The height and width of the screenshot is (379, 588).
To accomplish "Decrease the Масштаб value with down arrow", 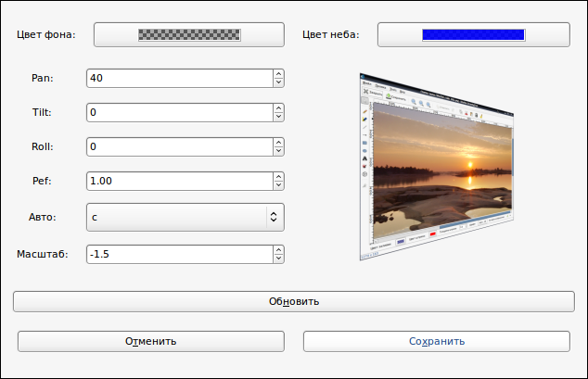I will [x=278, y=259].
